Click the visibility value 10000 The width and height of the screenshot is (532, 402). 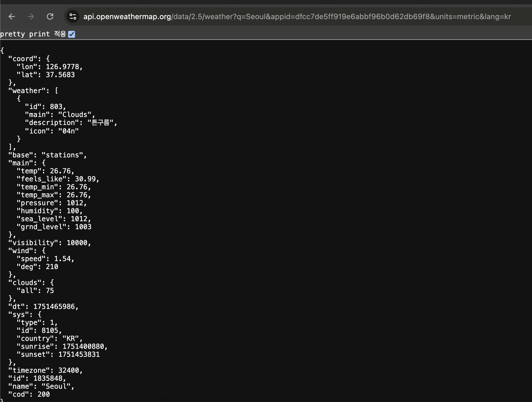pos(77,243)
